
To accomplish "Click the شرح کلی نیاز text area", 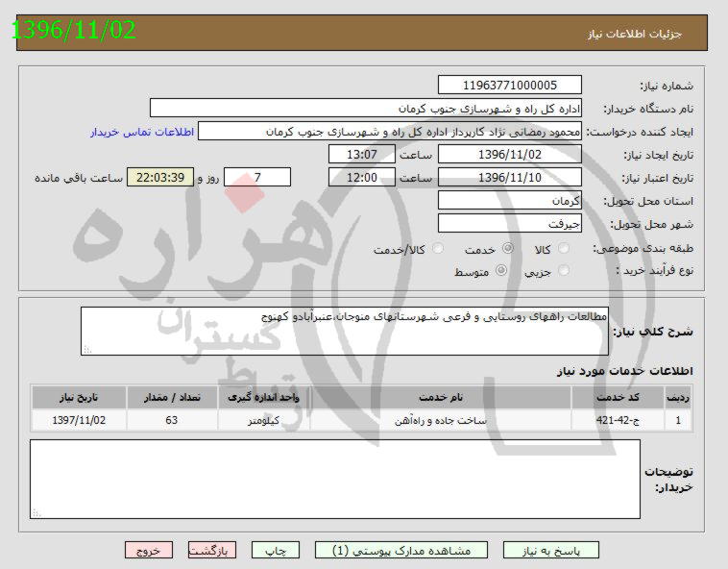I will pyautogui.click(x=345, y=332).
